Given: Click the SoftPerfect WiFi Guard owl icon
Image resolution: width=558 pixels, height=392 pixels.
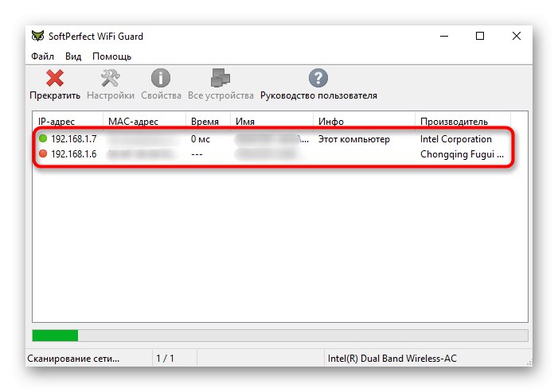Looking at the screenshot, I should tap(37, 36).
